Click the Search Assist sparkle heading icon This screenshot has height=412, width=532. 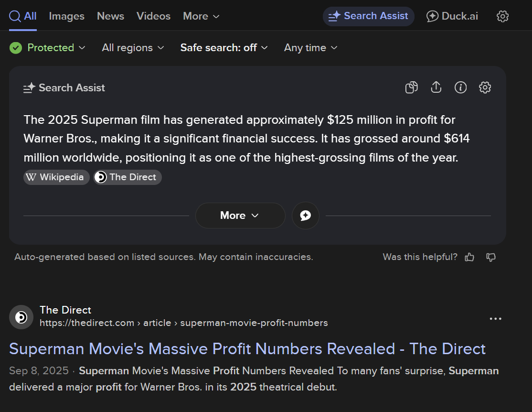coord(29,88)
